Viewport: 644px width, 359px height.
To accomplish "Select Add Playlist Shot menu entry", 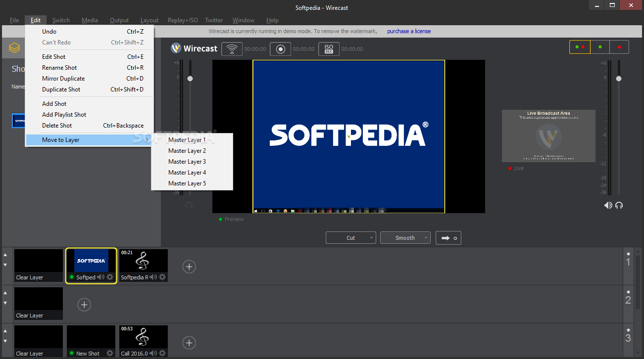I will (90, 115).
